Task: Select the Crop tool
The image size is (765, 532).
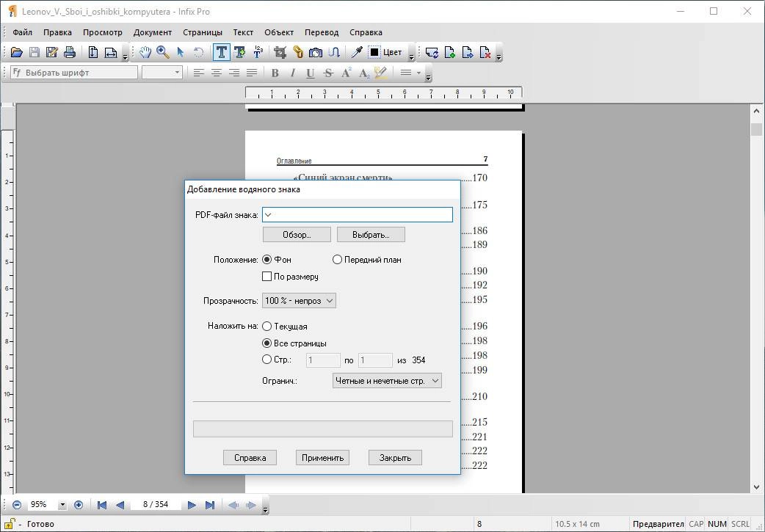Action: (280, 52)
